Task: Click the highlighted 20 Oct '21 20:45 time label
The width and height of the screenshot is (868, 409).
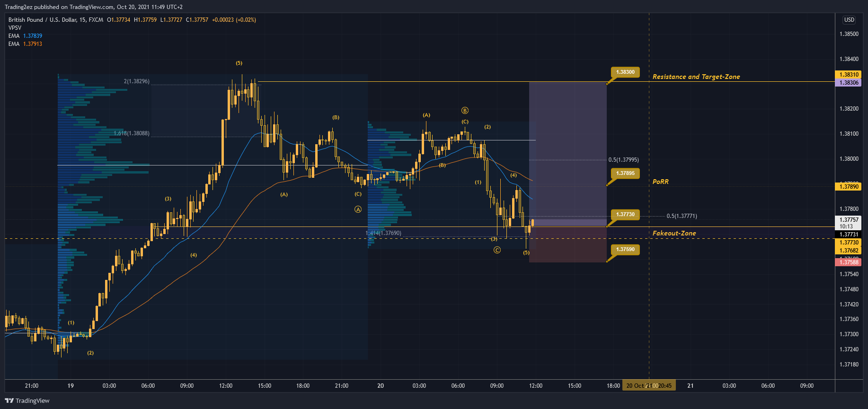Action: (x=649, y=386)
